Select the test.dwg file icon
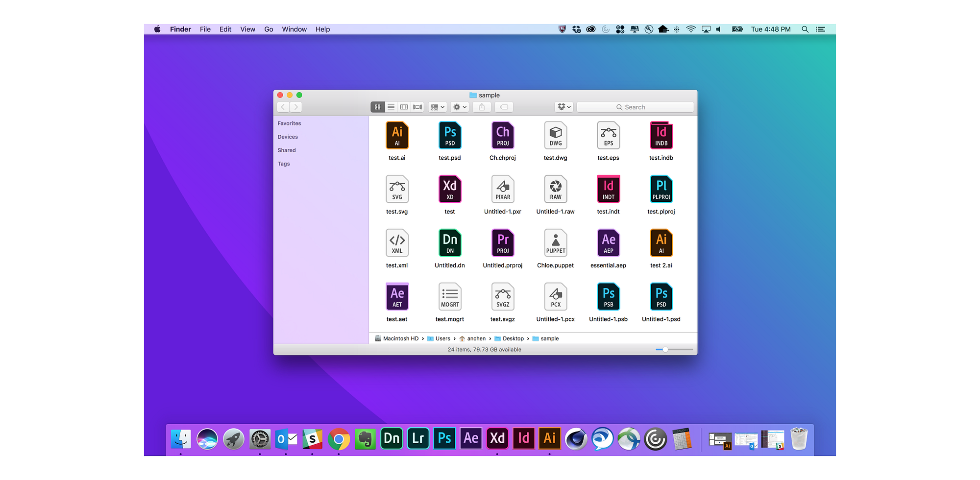Image resolution: width=980 pixels, height=480 pixels. tap(556, 135)
